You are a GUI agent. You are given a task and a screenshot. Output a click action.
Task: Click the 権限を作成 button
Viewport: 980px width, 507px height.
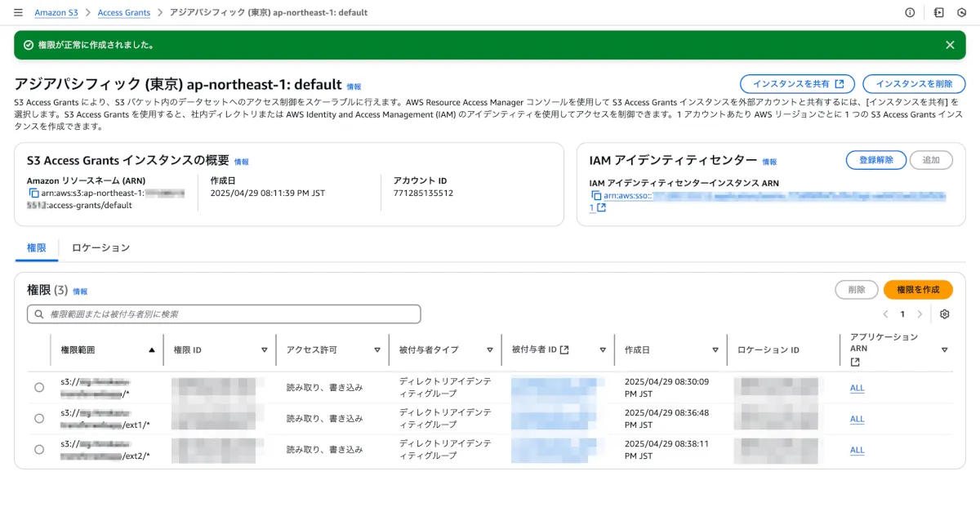point(918,290)
